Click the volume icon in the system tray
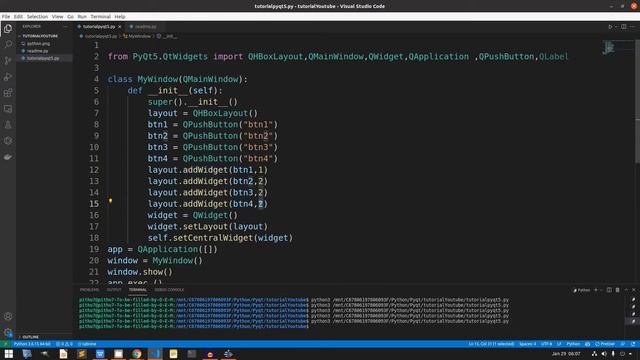The image size is (640, 360). (x=604, y=353)
